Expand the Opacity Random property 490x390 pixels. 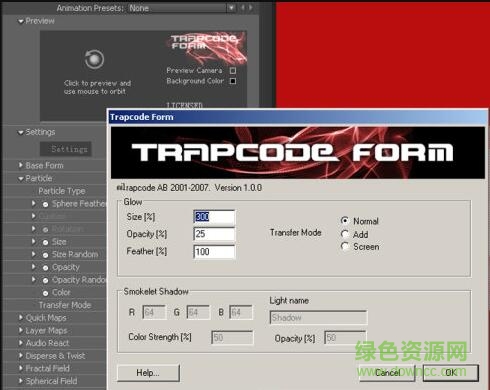pyautogui.click(x=33, y=279)
